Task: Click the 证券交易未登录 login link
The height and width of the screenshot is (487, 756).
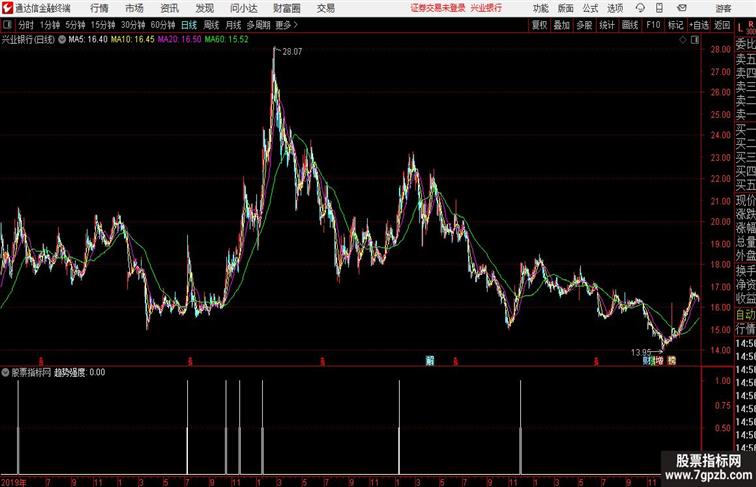Action: click(438, 8)
